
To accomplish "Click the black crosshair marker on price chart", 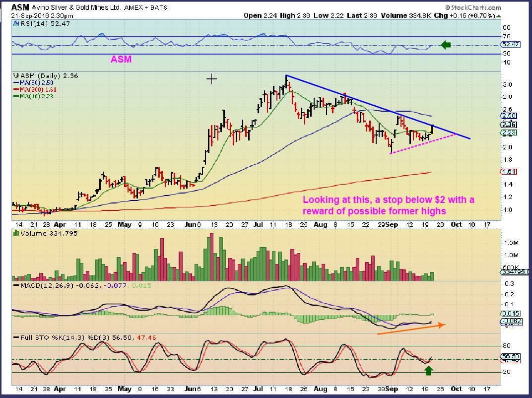I will (211, 79).
